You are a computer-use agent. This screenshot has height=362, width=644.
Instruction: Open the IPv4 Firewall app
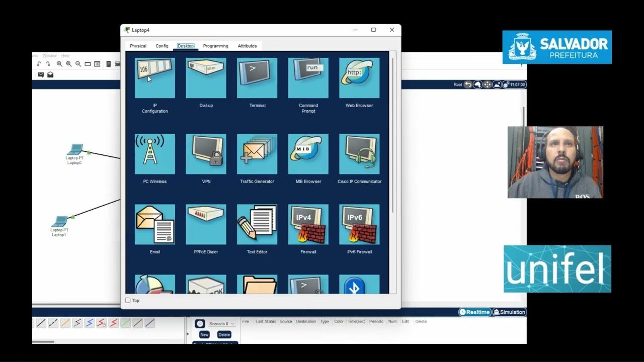(x=308, y=224)
